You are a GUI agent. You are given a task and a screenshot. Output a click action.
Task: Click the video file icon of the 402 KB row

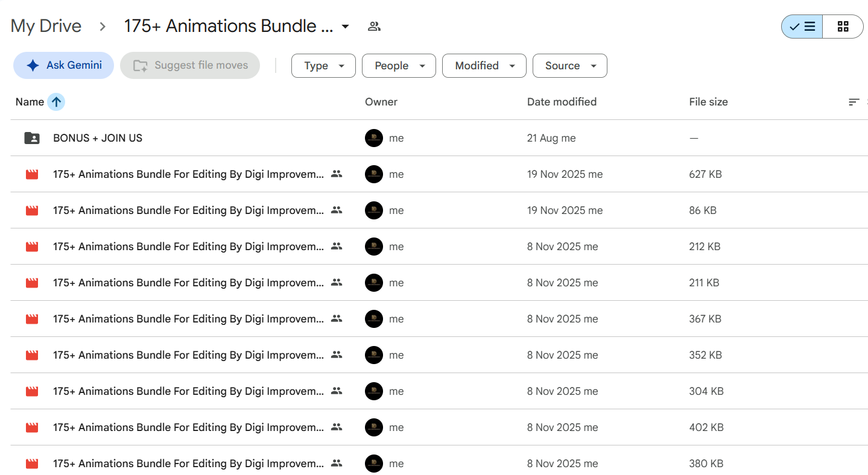point(32,427)
